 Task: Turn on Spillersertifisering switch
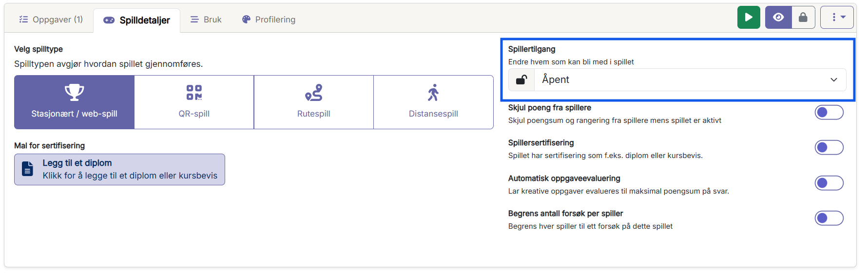tap(829, 148)
